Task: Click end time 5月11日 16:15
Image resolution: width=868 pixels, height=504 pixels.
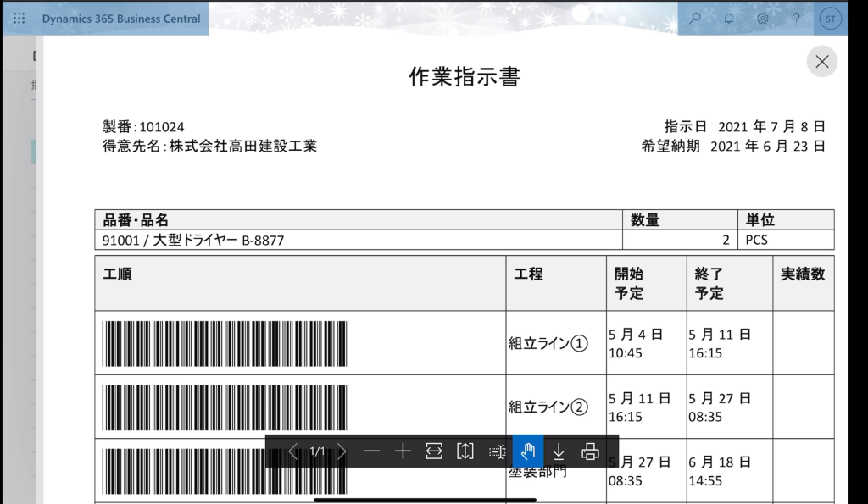Action: [x=720, y=344]
